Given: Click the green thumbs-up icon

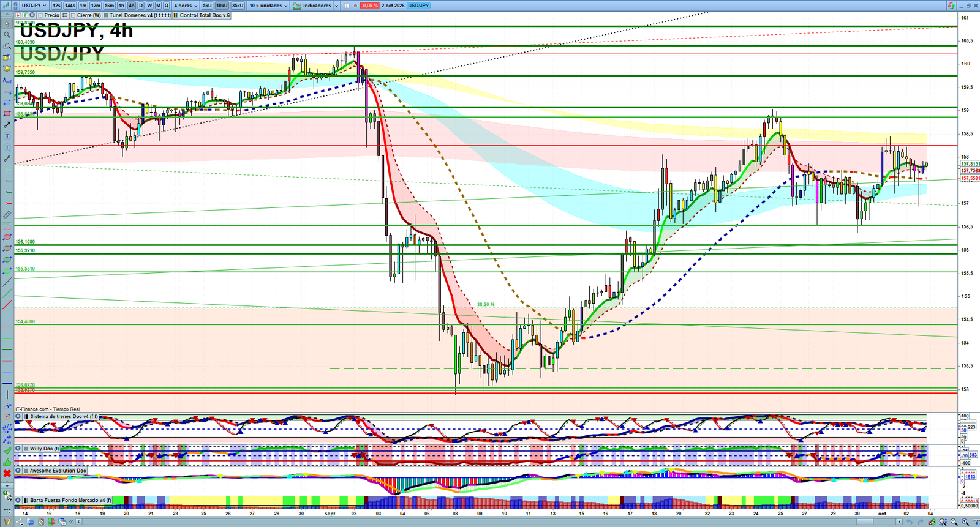Looking at the screenshot, I should tap(7, 462).
